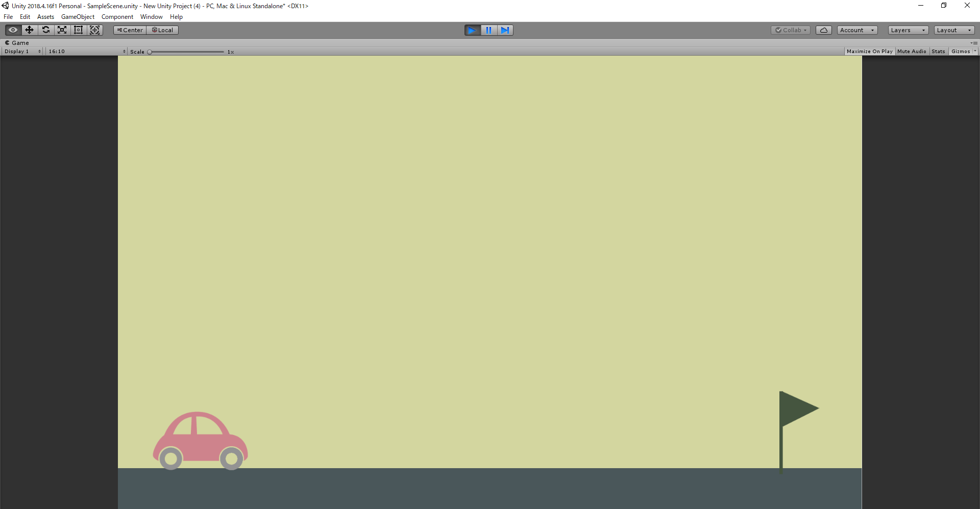The height and width of the screenshot is (509, 980).
Task: Toggle Maximize On Play
Action: pyautogui.click(x=869, y=51)
